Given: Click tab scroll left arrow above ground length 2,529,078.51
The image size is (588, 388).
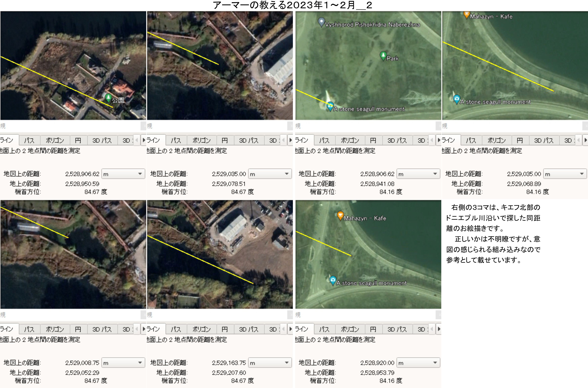Looking at the screenshot, I should (283, 140).
